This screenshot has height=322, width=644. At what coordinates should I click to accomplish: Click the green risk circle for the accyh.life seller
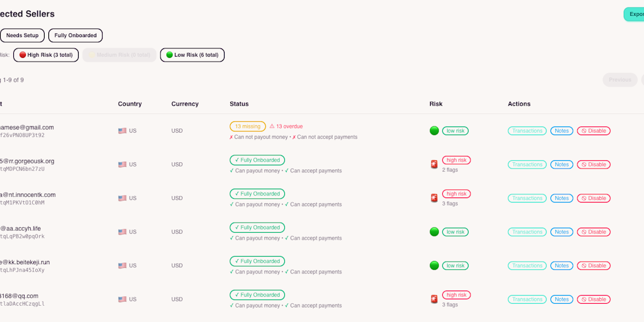tap(434, 232)
